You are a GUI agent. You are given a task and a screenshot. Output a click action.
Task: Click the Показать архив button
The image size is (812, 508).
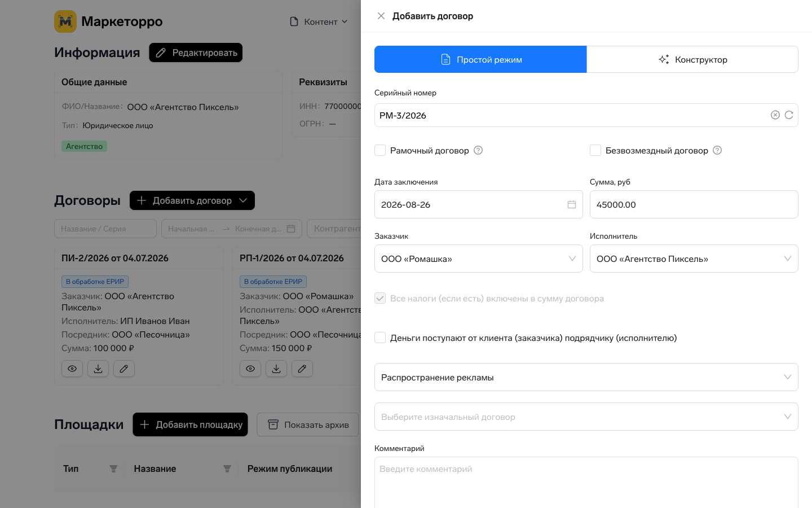(x=308, y=424)
